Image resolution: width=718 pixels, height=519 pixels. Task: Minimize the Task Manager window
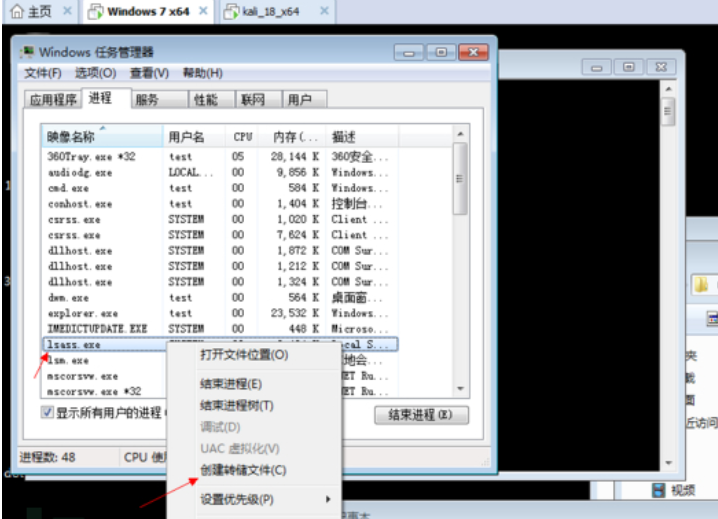coord(409,53)
